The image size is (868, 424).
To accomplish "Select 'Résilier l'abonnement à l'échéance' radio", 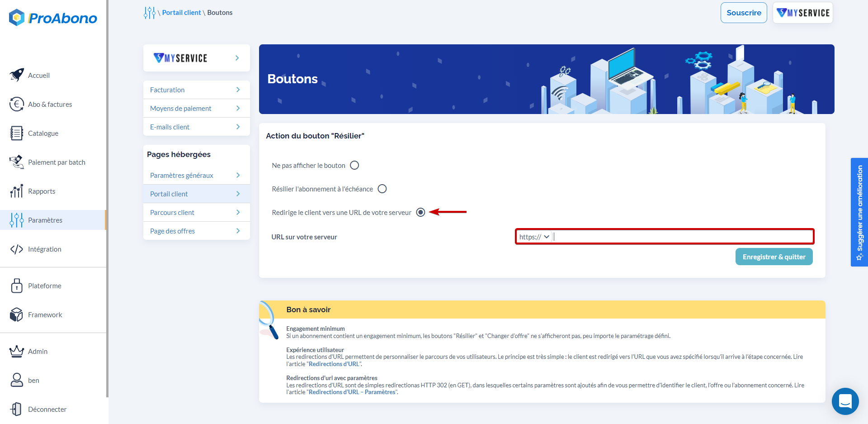I will tap(382, 189).
